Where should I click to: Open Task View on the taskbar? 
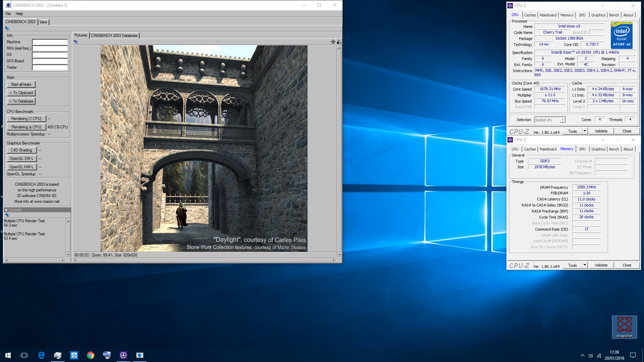click(x=24, y=355)
